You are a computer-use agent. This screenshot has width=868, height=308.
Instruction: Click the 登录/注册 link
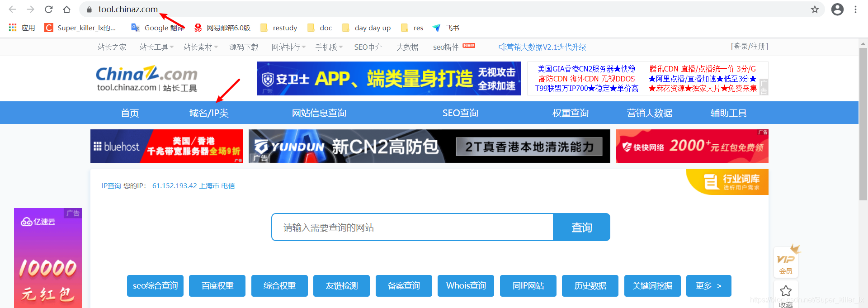(x=749, y=47)
